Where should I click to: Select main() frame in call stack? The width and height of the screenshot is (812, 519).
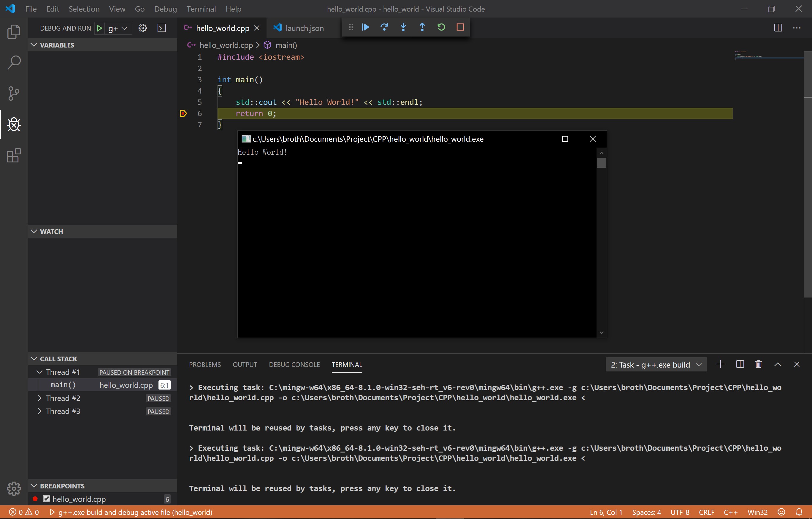102,385
